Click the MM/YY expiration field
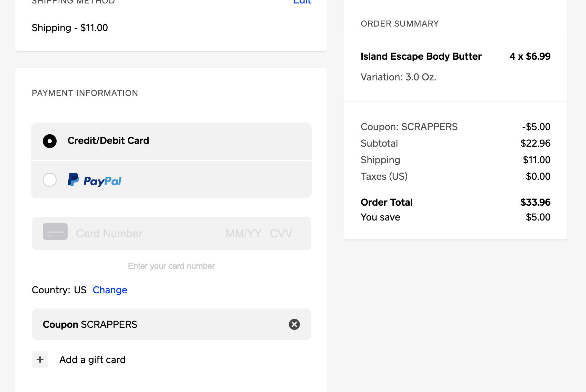Viewport: 586px width, 392px height. tap(243, 234)
